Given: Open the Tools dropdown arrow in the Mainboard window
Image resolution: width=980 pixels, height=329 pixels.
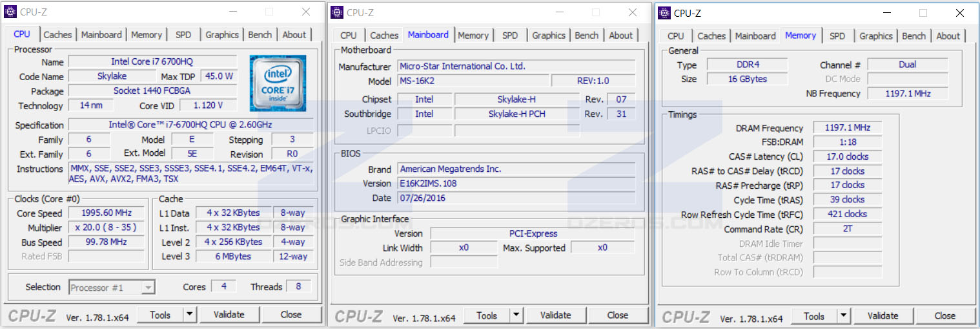Looking at the screenshot, I should tap(516, 315).
